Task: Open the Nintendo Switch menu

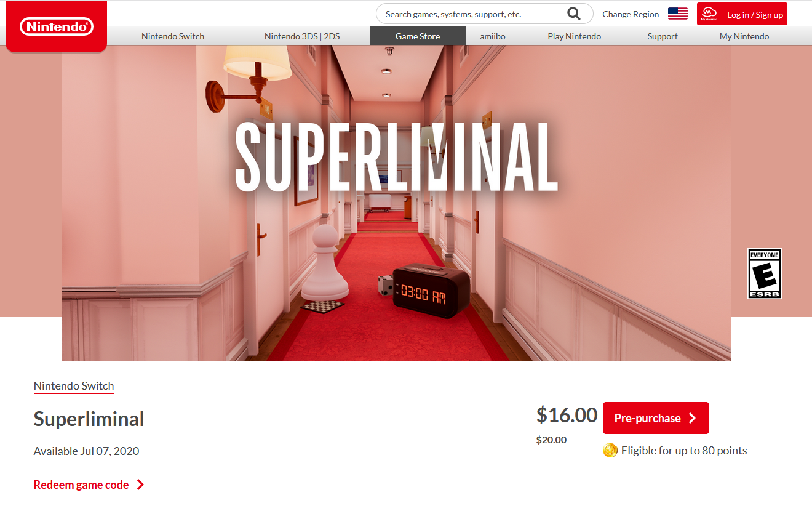Action: tap(173, 36)
